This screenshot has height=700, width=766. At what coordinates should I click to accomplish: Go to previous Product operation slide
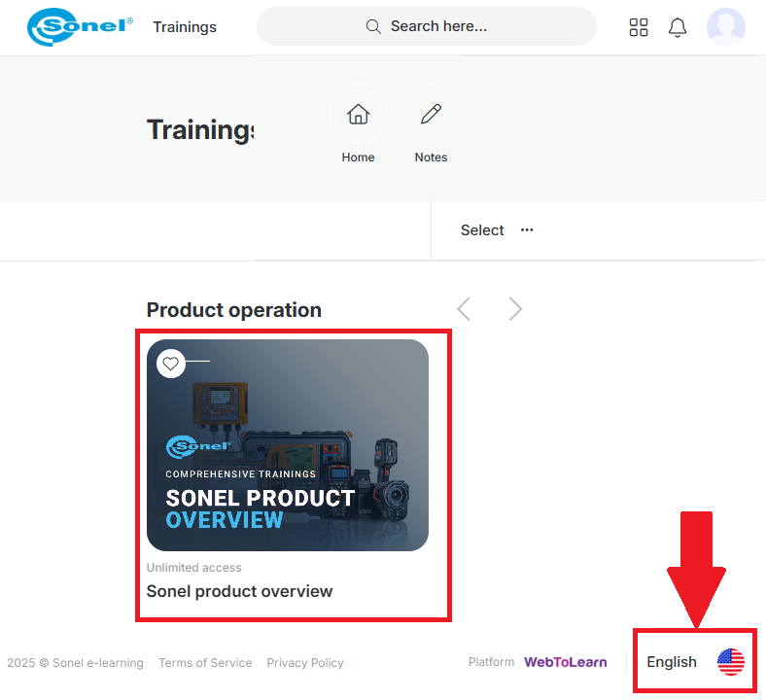[x=464, y=309]
